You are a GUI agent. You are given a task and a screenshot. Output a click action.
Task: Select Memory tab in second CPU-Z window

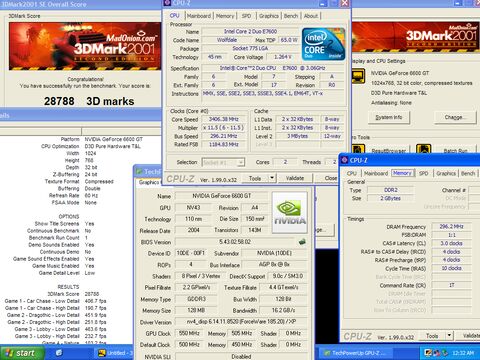(x=402, y=173)
